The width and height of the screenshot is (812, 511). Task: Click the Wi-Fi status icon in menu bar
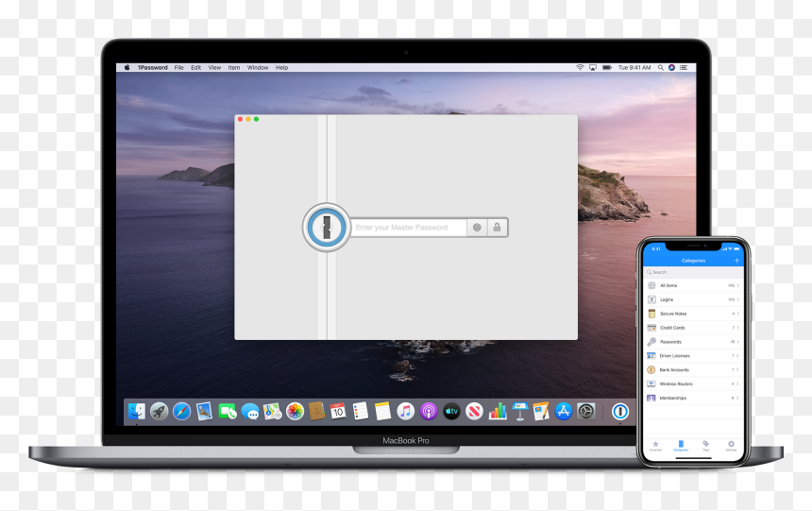[580, 67]
